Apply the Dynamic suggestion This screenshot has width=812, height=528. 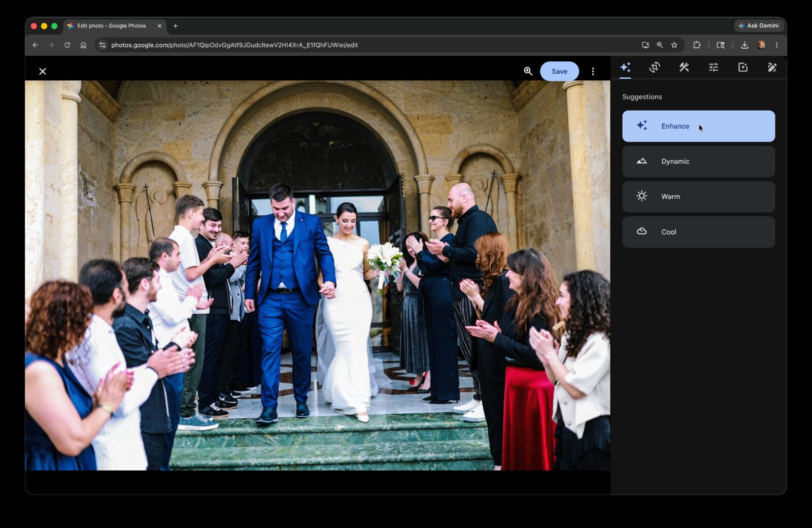point(698,161)
